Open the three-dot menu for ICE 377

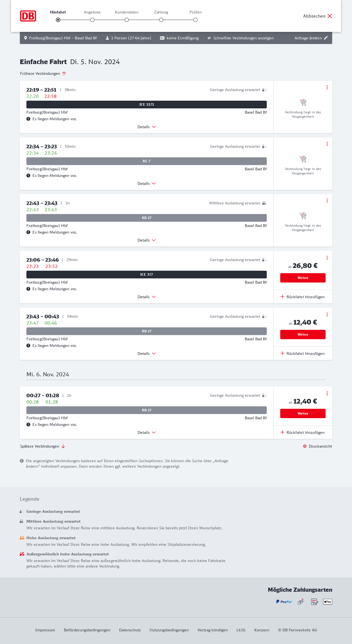point(327,258)
